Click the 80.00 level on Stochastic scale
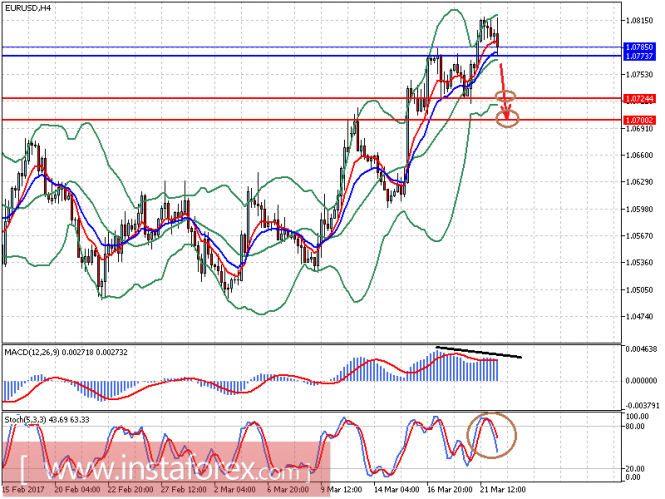The width and height of the screenshot is (665, 499). (632, 426)
